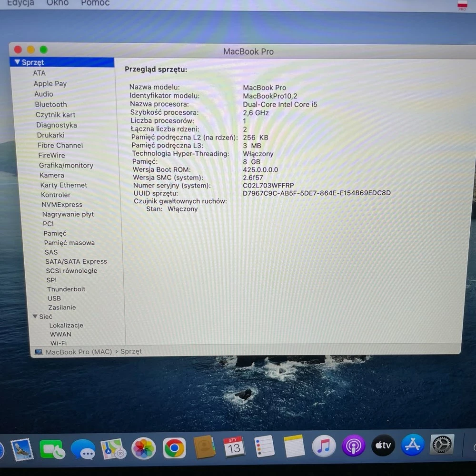Open System Preferences gear icon

pos(442,445)
